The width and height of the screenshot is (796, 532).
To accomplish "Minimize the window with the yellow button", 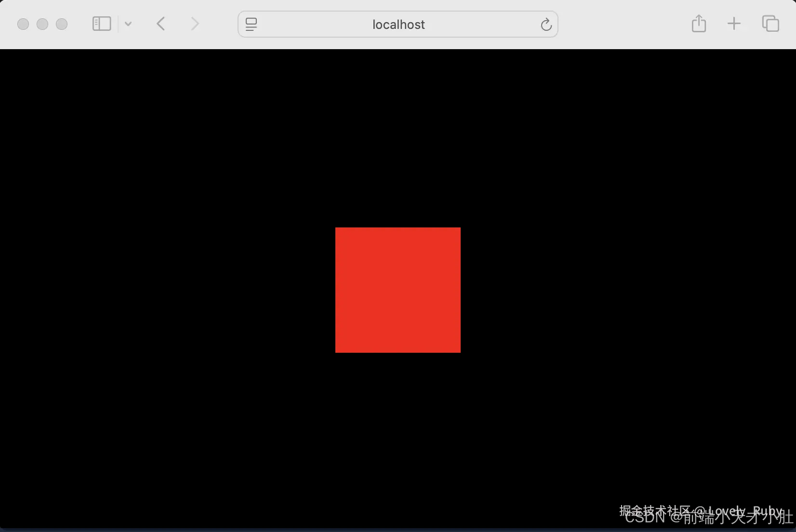I will [x=42, y=24].
